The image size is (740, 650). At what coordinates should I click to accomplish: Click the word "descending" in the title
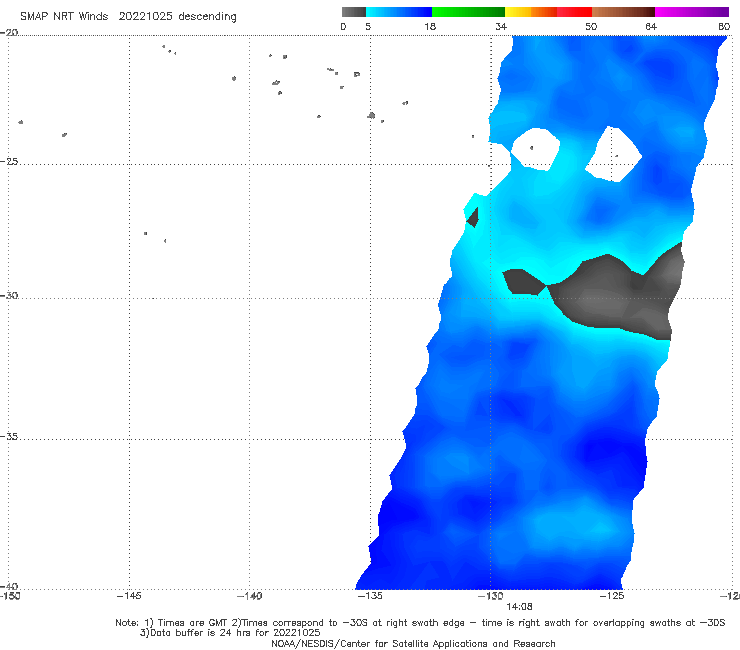pos(207,17)
